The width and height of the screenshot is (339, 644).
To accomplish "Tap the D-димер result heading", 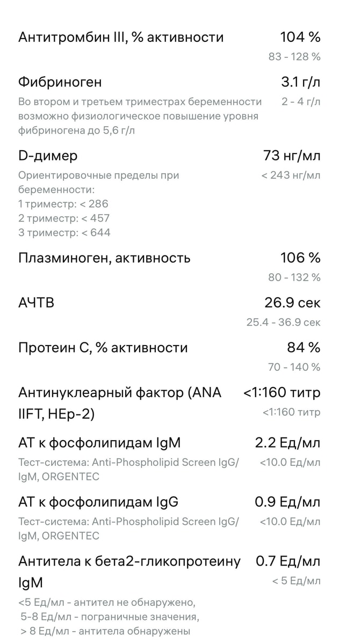I will tap(48, 156).
